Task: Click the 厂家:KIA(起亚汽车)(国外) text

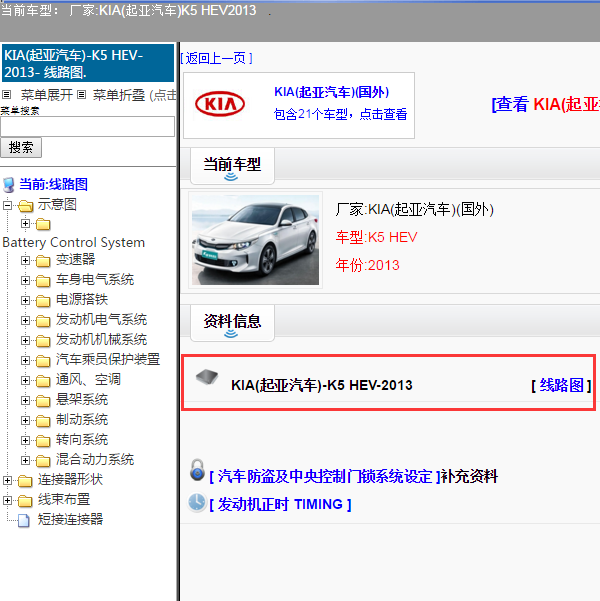Action: tap(414, 209)
